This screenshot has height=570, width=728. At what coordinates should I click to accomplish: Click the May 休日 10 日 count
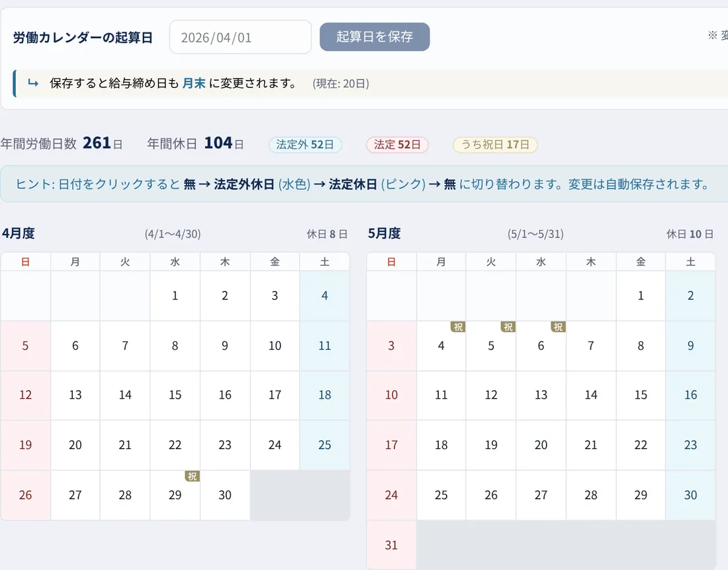coord(690,234)
